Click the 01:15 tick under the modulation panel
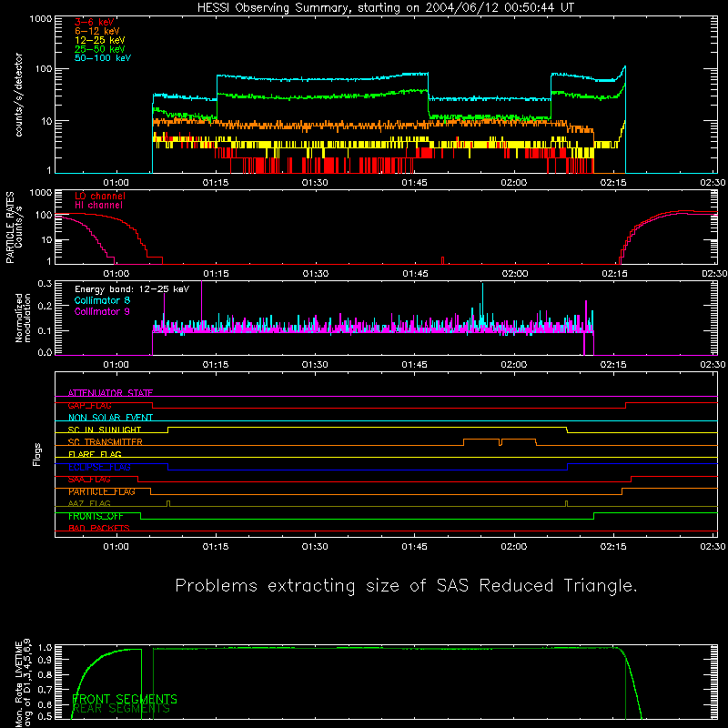This screenshot has width=728, height=728. pyautogui.click(x=216, y=365)
